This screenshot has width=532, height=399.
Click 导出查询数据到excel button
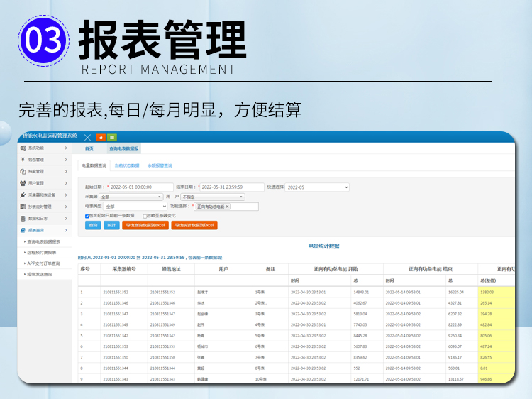pyautogui.click(x=145, y=226)
